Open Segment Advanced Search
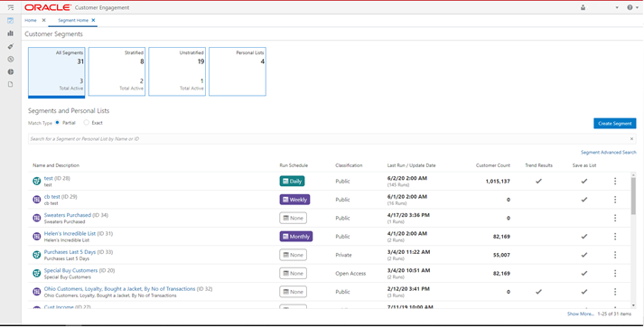The image size is (644, 328). tap(608, 153)
